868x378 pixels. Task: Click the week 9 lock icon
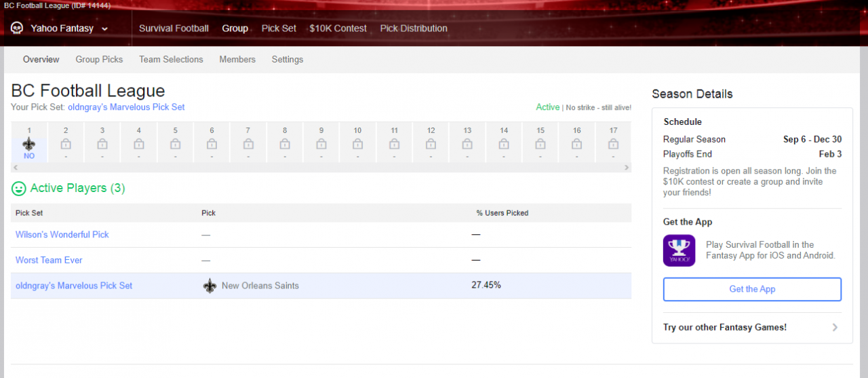point(321,144)
